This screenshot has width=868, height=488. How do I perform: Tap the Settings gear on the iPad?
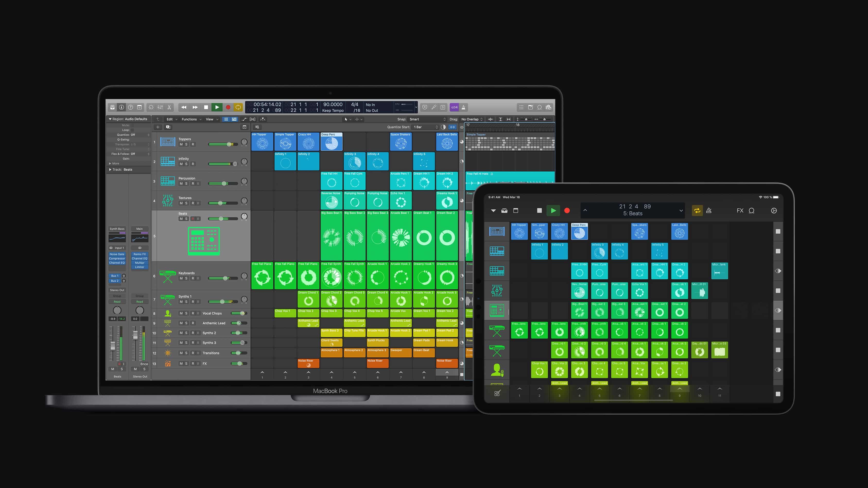[x=774, y=210]
